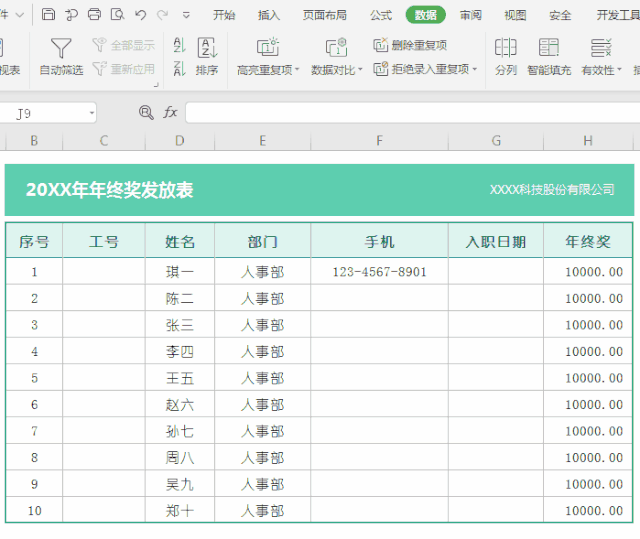Select the cell containing phone 123-4567-8901
The image size is (640, 539).
(379, 272)
